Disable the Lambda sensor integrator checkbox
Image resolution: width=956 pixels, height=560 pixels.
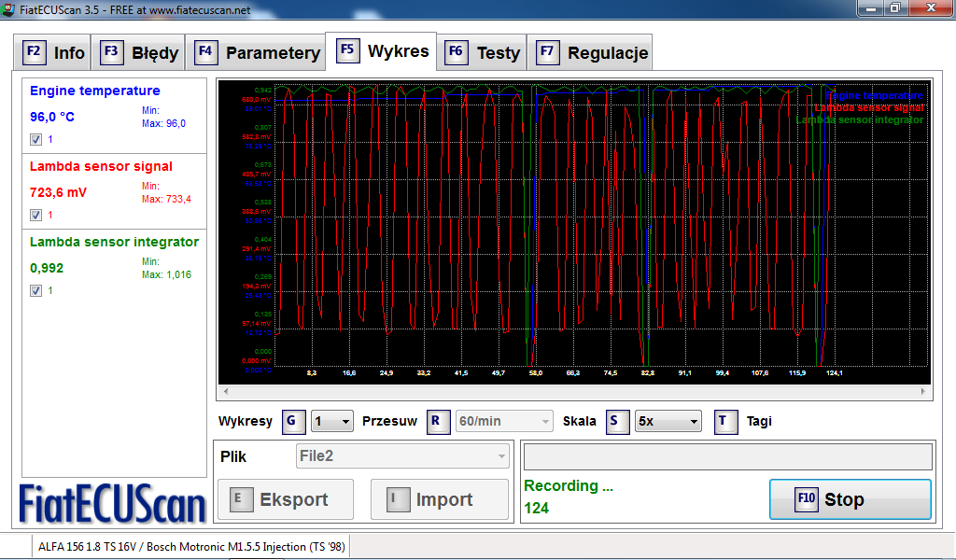click(x=35, y=290)
